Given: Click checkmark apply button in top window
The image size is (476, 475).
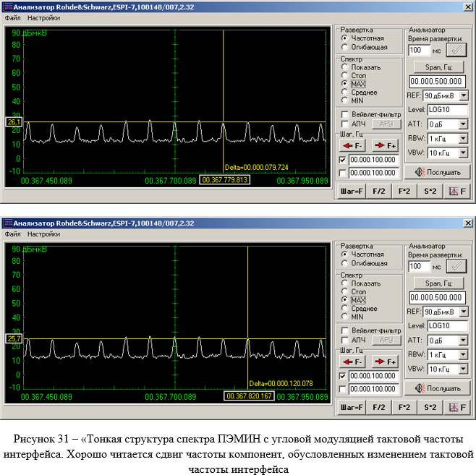Looking at the screenshot, I should 456,51.
